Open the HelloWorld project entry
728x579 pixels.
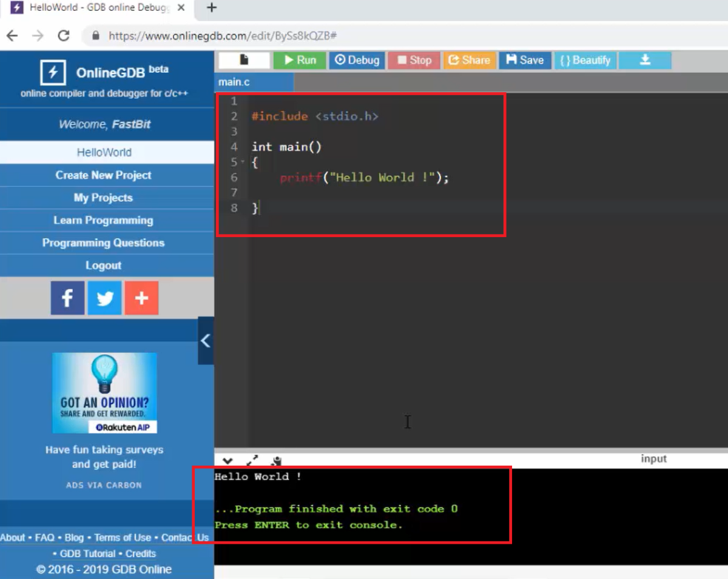[x=104, y=152]
